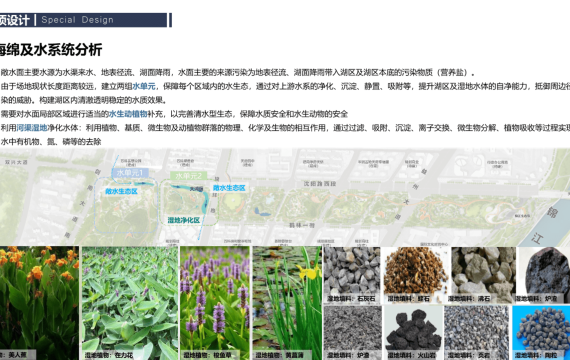Click the '水单元1' label on the map
Image resolution: width=570 pixels, height=360 pixels.
click(130, 173)
